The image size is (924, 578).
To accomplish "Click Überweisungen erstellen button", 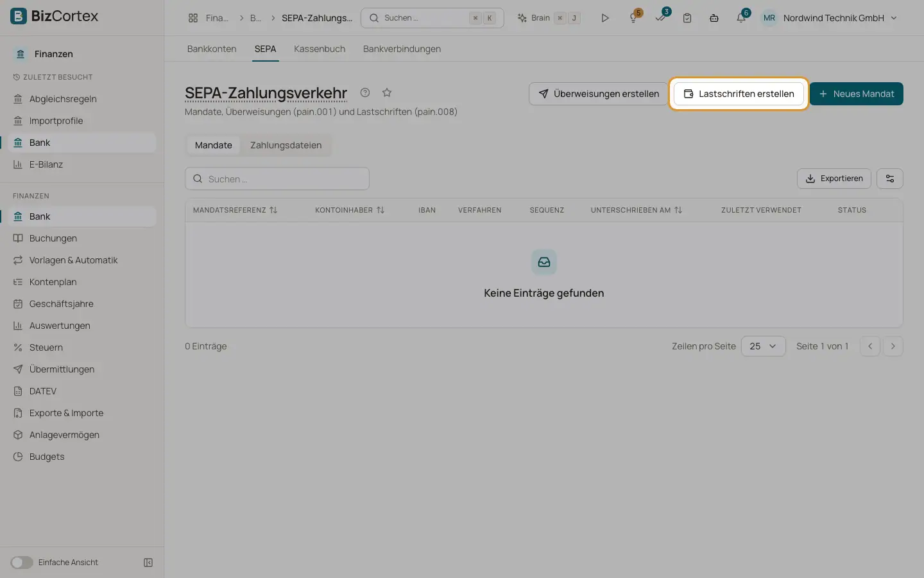I will (598, 94).
